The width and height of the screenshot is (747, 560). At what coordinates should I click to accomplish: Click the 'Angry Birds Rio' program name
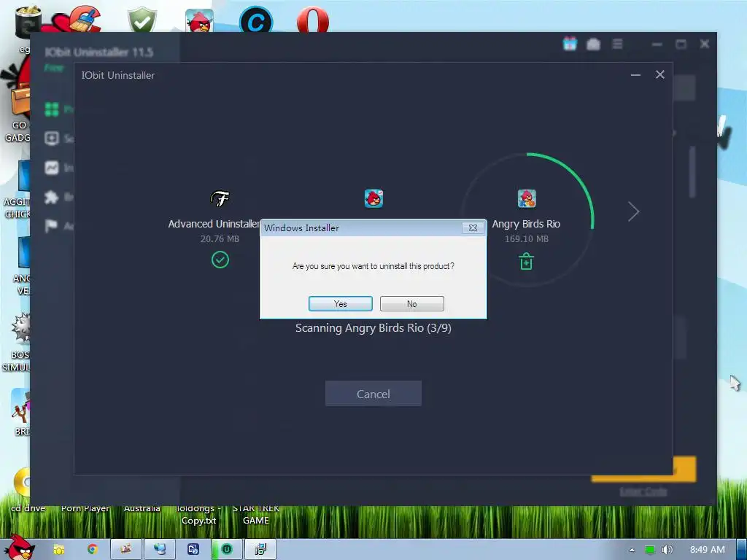click(x=526, y=224)
